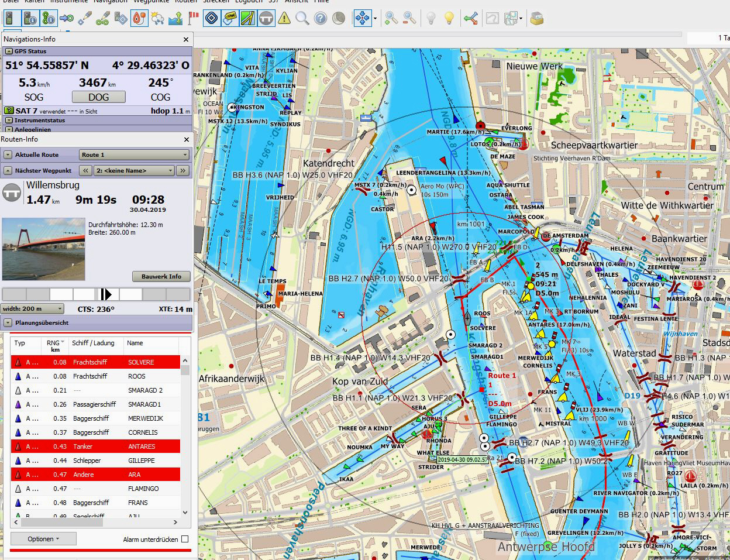
Task: Click the bright yellow lightbulb icon
Action: click(x=449, y=19)
